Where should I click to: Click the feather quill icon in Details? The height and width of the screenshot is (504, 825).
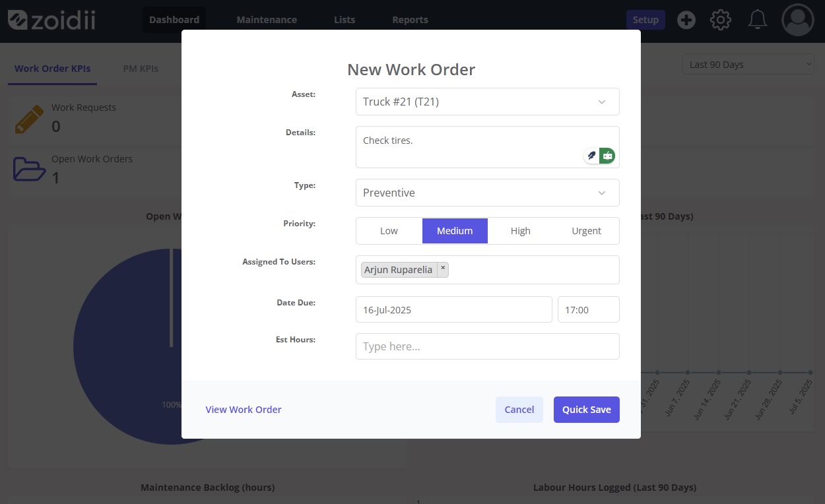[x=591, y=156]
